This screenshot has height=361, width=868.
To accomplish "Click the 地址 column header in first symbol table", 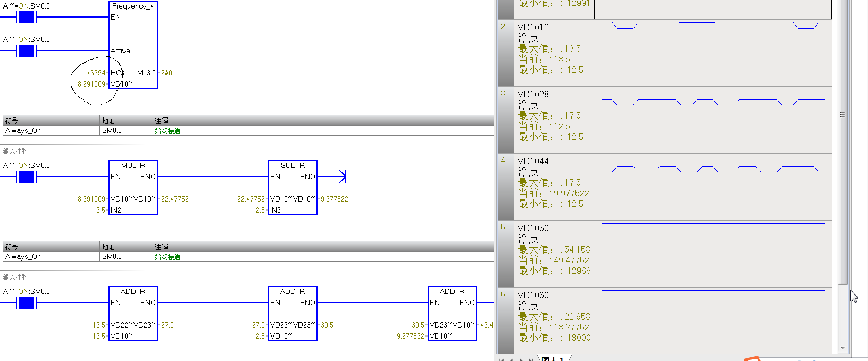I will [126, 121].
